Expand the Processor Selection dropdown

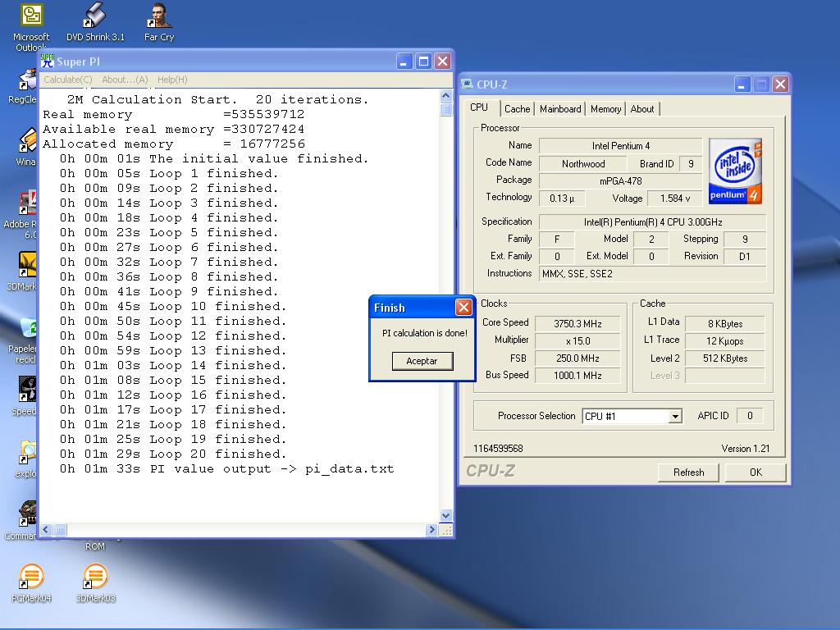[x=674, y=417]
